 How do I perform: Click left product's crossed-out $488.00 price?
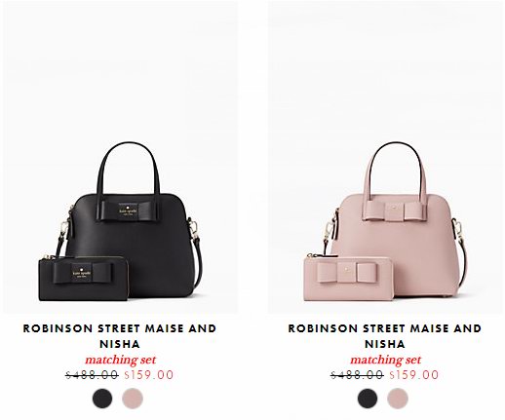click(92, 375)
